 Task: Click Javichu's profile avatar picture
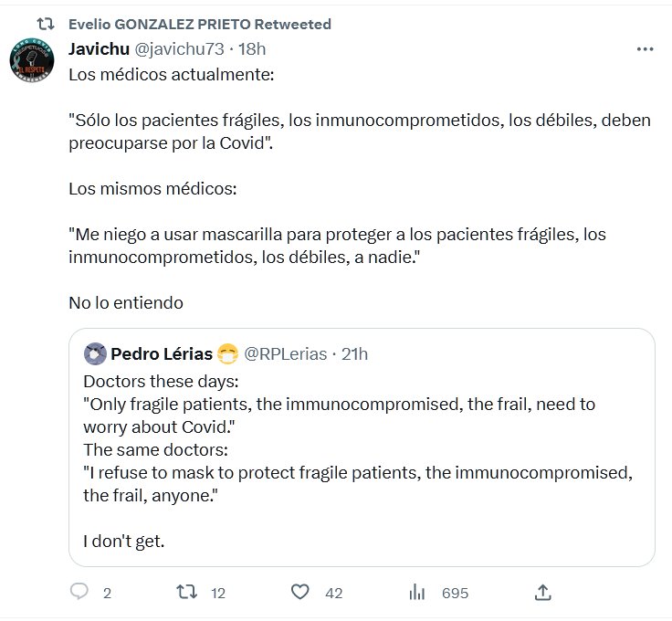coord(35,61)
